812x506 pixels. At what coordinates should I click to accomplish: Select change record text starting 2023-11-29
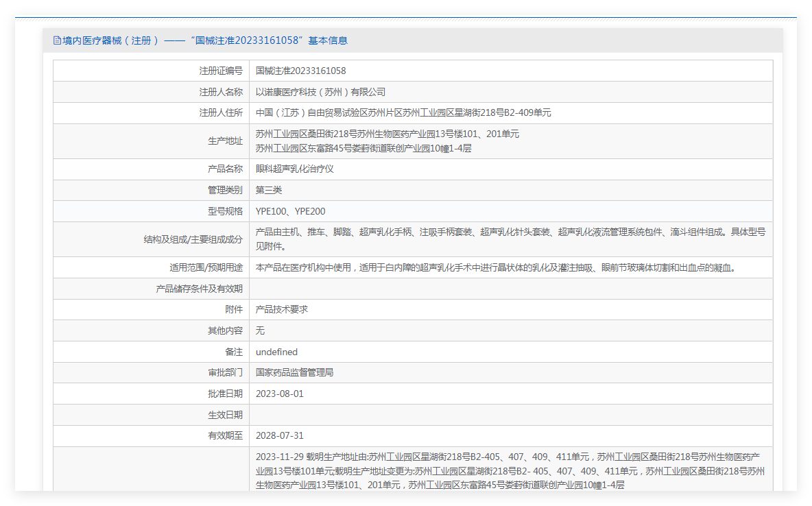(510, 471)
